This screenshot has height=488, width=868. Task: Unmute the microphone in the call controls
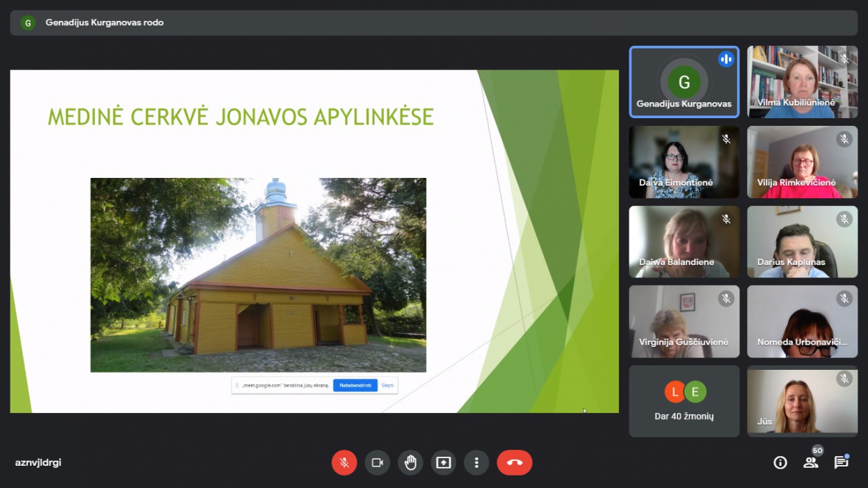(x=344, y=462)
